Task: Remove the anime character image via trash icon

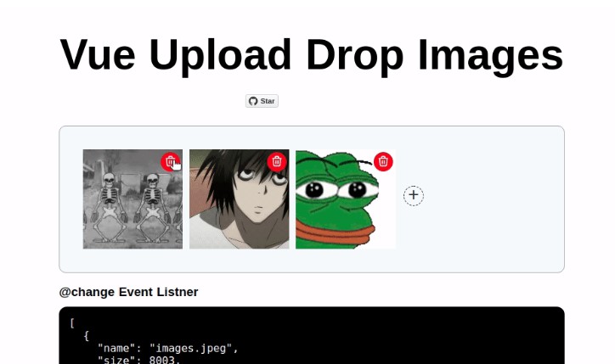Action: [x=277, y=161]
